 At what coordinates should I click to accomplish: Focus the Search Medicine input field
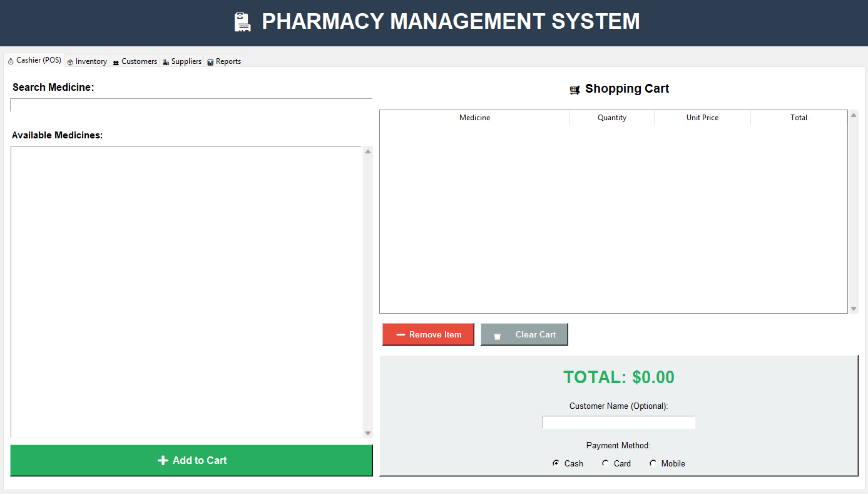pyautogui.click(x=191, y=105)
